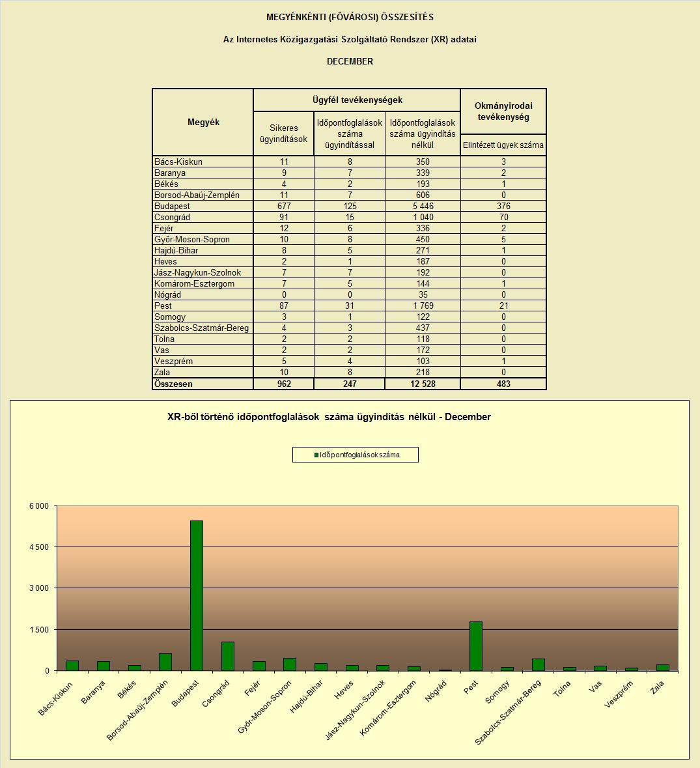The image size is (700, 768).
Task: Select the 'Megyék' table header cell
Action: click(x=203, y=122)
